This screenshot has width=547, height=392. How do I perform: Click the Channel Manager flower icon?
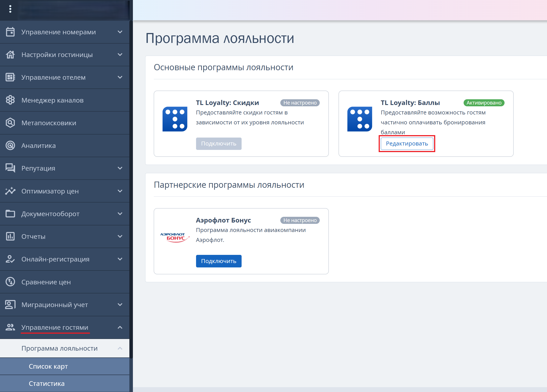(x=10, y=100)
